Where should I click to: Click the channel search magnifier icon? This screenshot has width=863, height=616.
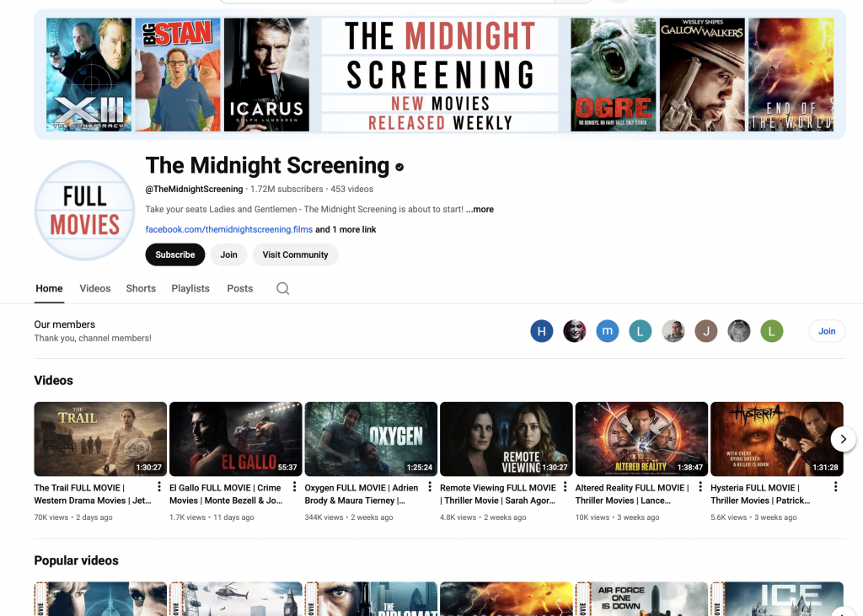tap(282, 288)
